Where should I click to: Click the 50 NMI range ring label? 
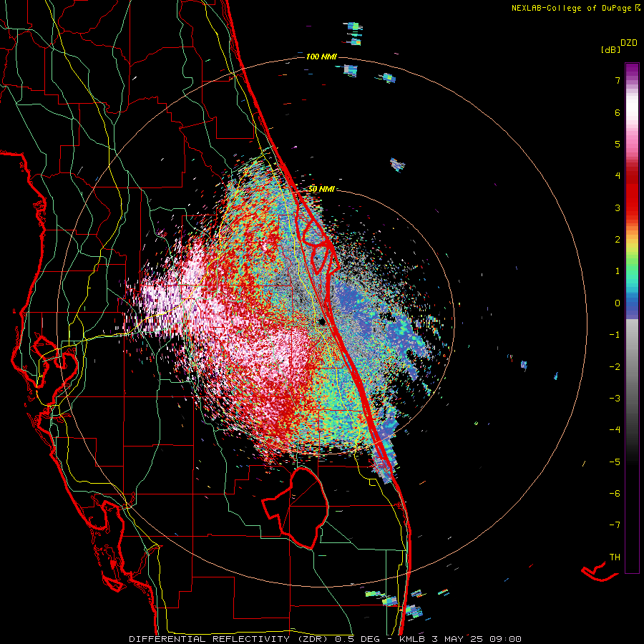[321, 189]
